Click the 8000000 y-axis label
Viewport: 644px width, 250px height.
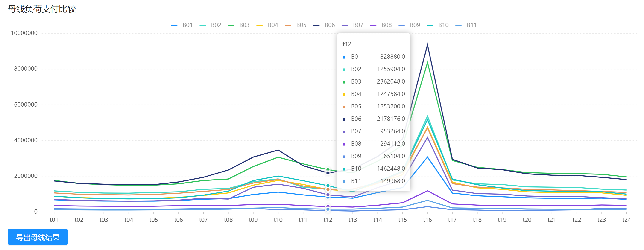26,69
